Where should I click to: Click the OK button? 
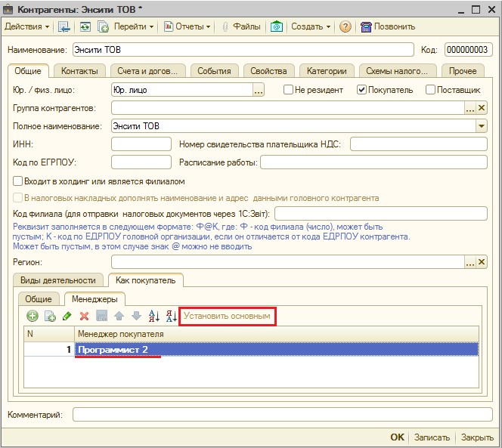pyautogui.click(x=397, y=437)
